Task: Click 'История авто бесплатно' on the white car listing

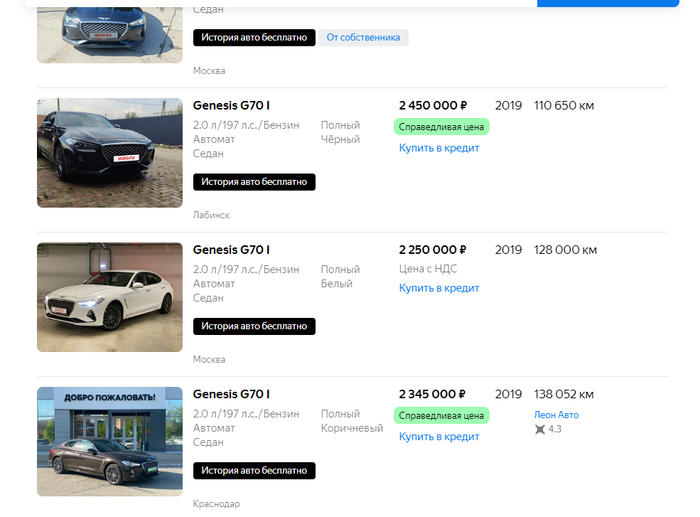Action: (254, 326)
